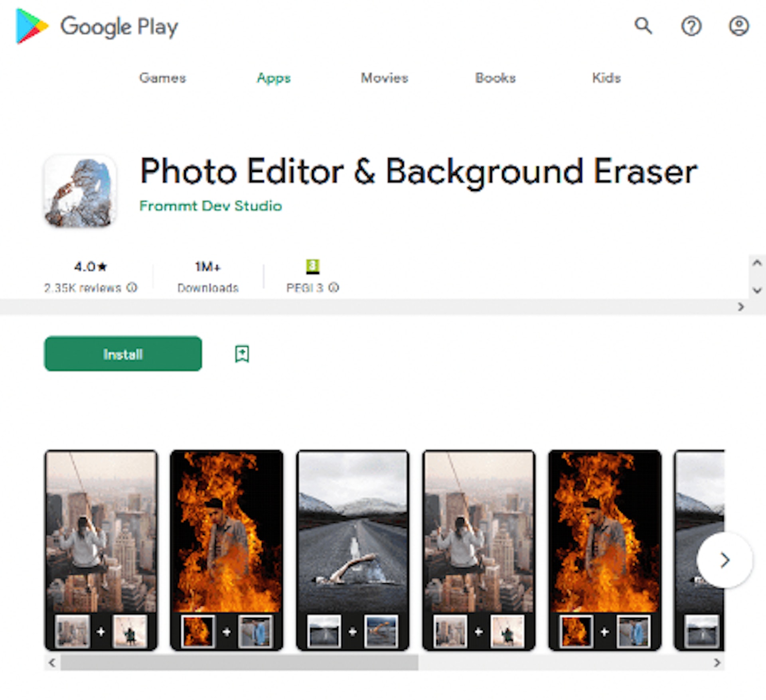The image size is (766, 700).
Task: Click info icon beside 2.35K reviews
Action: pyautogui.click(x=132, y=287)
